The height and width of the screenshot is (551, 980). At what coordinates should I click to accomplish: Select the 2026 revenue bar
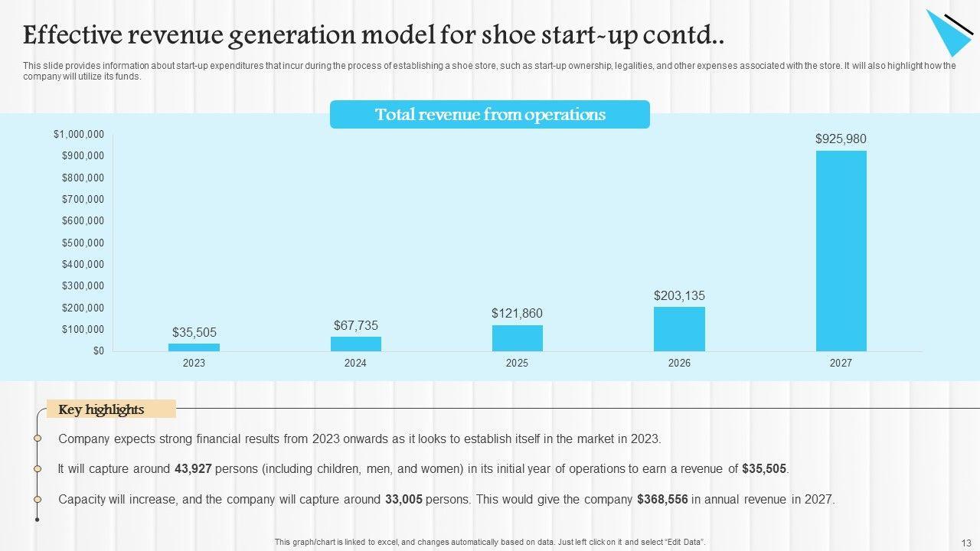(x=679, y=329)
